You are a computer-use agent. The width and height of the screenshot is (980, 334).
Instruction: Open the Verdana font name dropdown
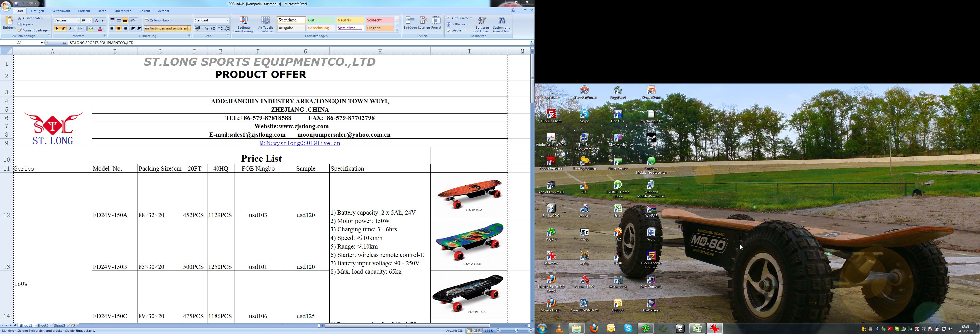click(78, 21)
